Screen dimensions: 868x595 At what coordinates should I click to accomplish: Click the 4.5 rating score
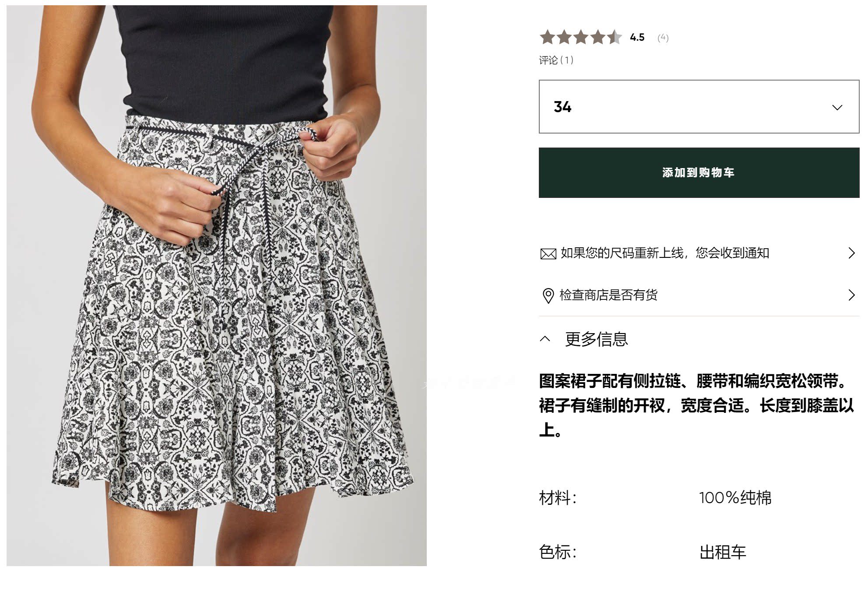coord(637,37)
